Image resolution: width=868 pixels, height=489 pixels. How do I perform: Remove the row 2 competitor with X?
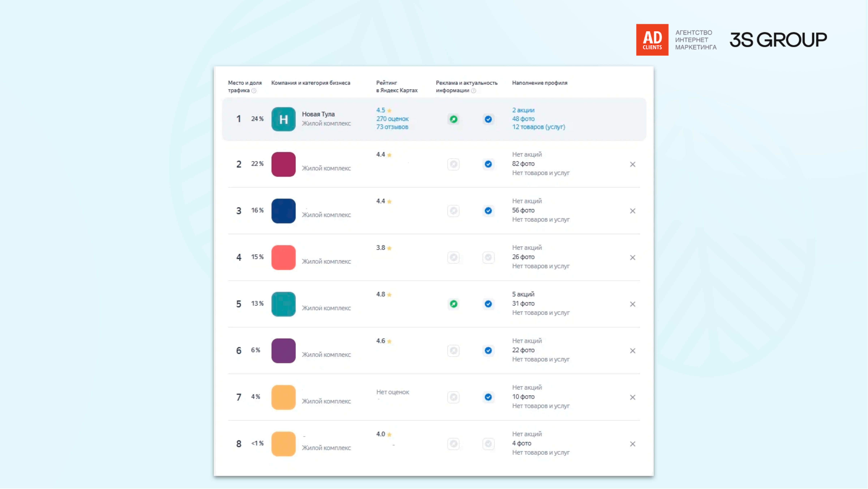(632, 164)
